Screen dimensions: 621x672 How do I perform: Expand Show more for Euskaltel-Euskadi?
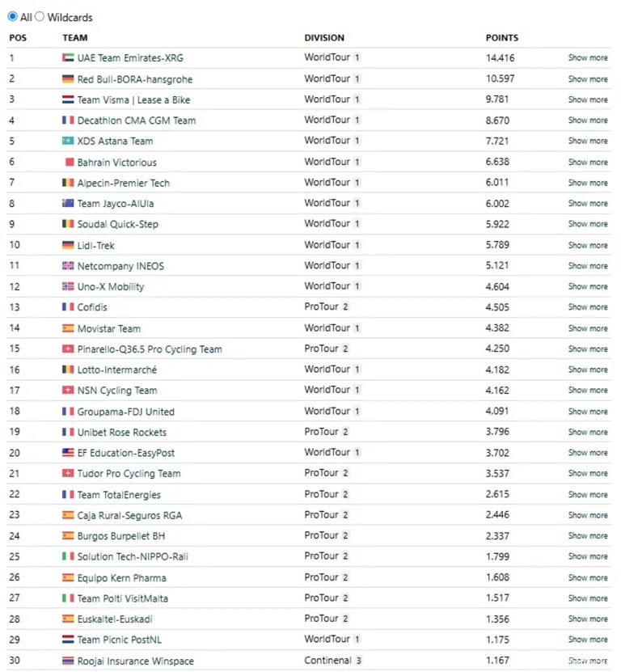point(588,619)
